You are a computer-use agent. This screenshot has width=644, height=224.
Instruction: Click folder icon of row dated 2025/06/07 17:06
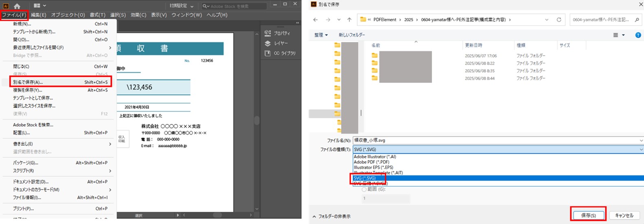coord(375,56)
